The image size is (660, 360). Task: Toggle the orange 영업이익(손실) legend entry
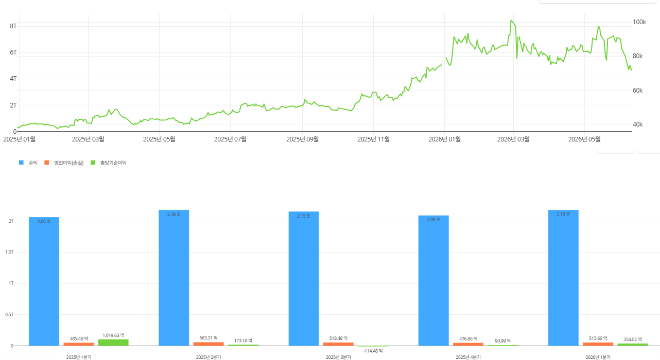(x=64, y=163)
